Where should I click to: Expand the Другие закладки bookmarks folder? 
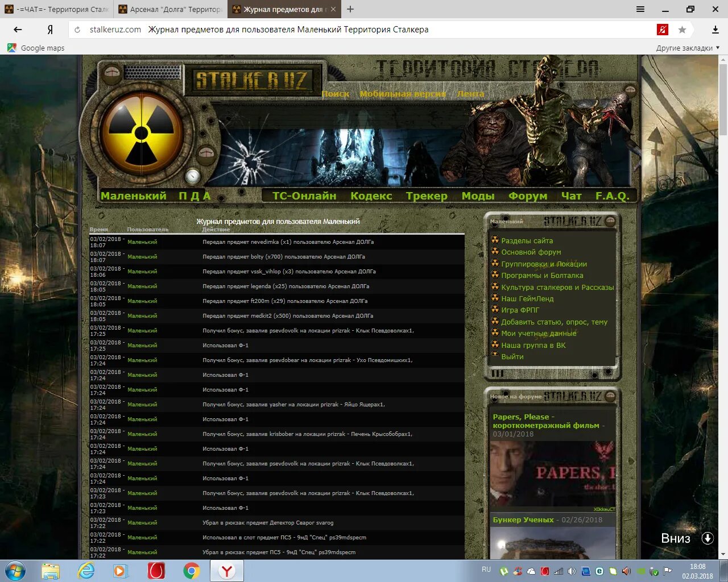tap(688, 48)
